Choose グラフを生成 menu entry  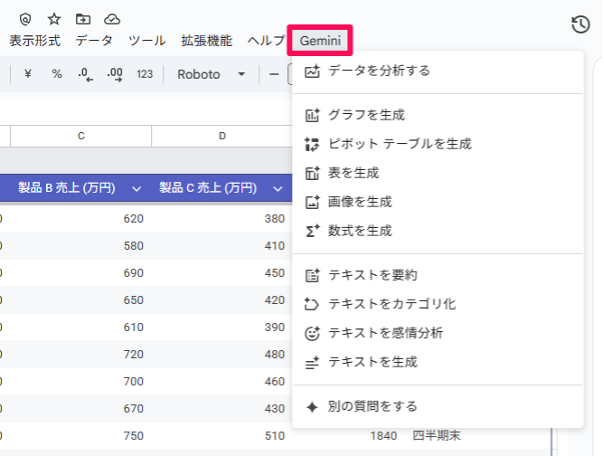pyautogui.click(x=438, y=115)
